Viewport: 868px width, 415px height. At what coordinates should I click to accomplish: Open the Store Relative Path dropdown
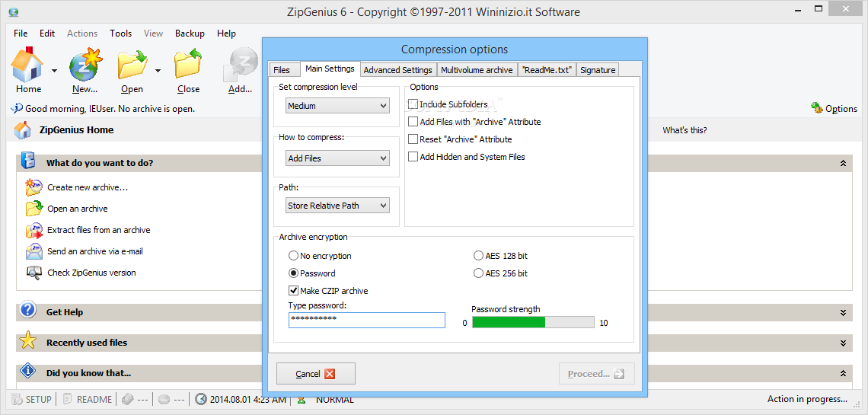pos(337,206)
